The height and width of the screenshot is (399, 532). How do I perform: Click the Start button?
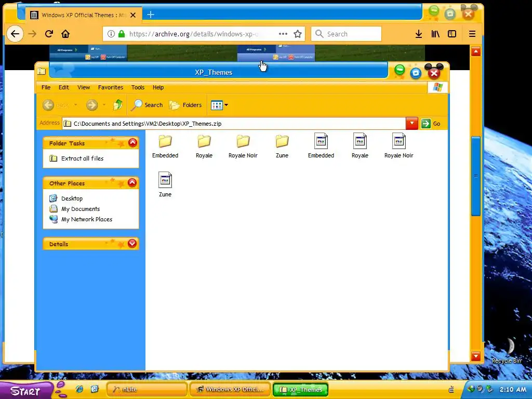click(x=25, y=391)
